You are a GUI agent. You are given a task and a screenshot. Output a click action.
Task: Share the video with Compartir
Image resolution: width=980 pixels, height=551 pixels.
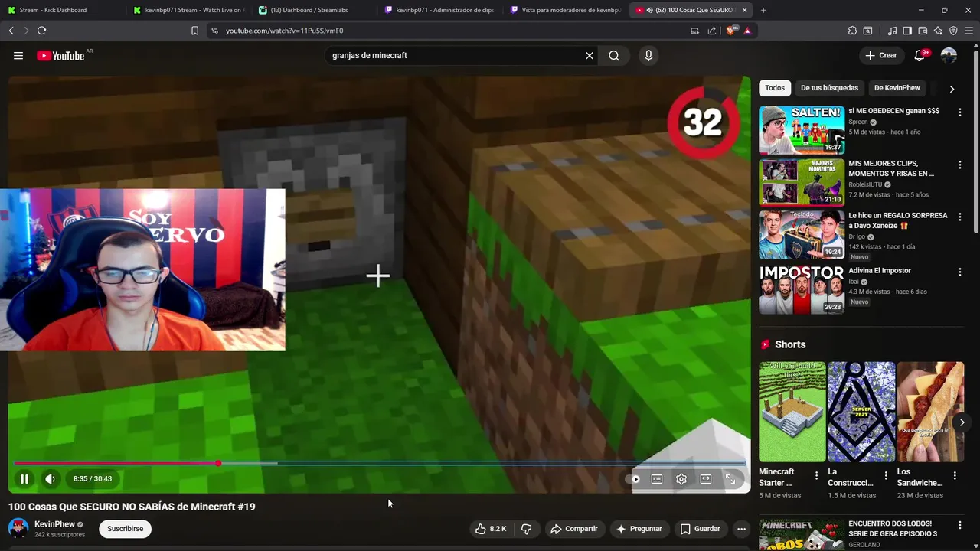[574, 529]
